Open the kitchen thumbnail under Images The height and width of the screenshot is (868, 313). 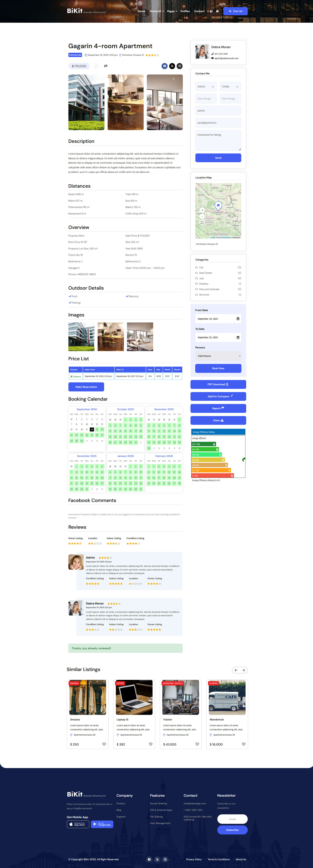pyautogui.click(x=111, y=337)
